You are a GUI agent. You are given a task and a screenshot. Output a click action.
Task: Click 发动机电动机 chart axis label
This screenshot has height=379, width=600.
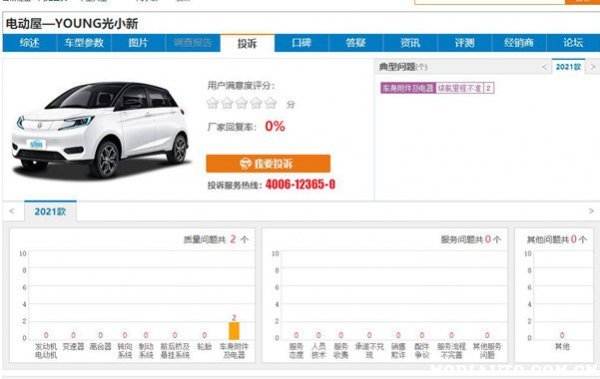[46, 351]
